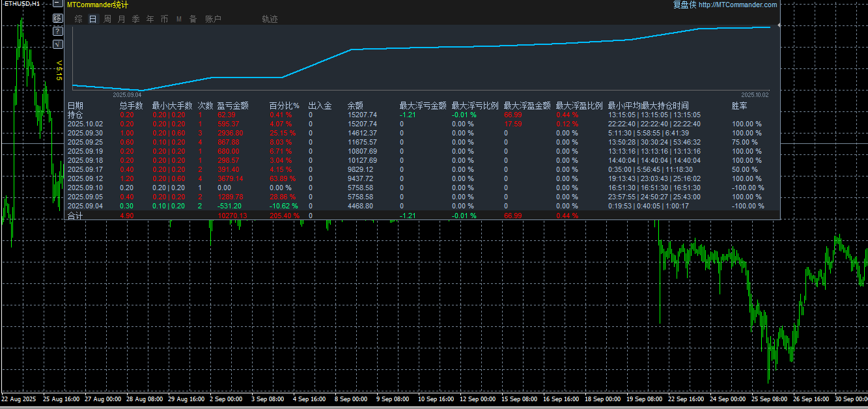This screenshot has width=868, height=409.
Task: Click the 移 move icon button
Action: tap(57, 18)
